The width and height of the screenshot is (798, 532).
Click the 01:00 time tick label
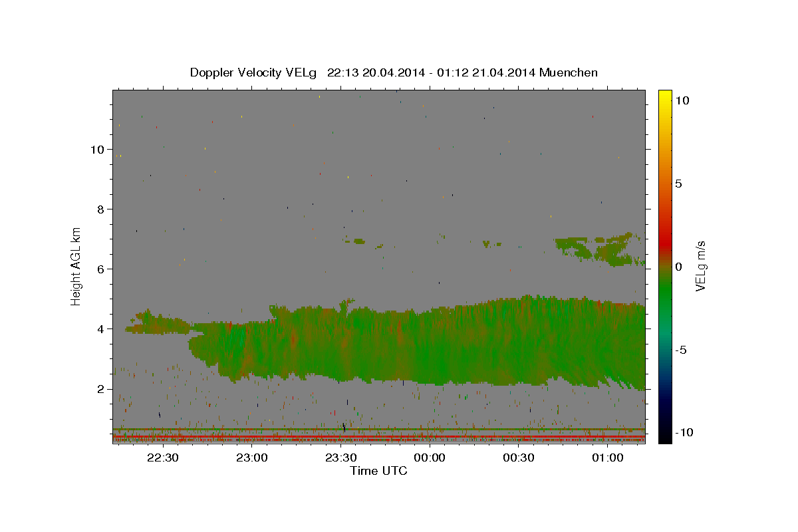tap(608, 458)
